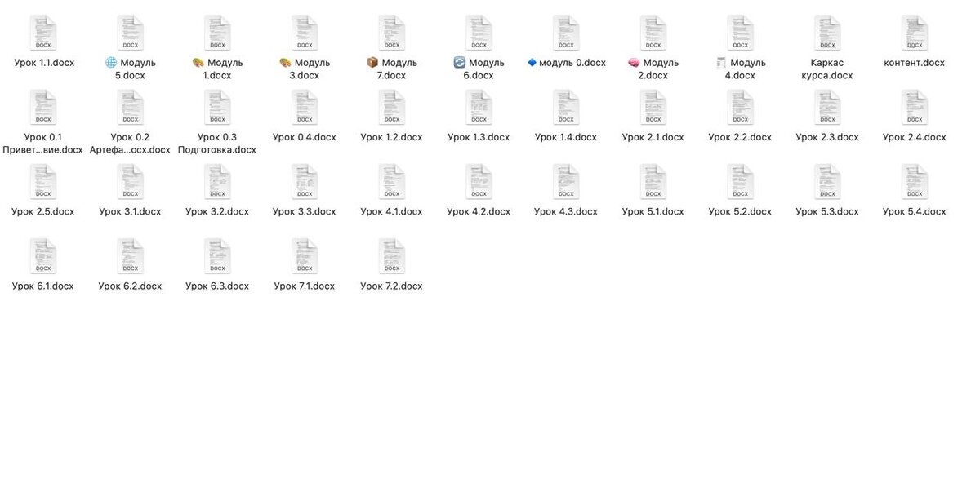Viewport: 980px width, 483px height.
Task: Click the Урок 1.4.docx file icon
Action: (566, 108)
